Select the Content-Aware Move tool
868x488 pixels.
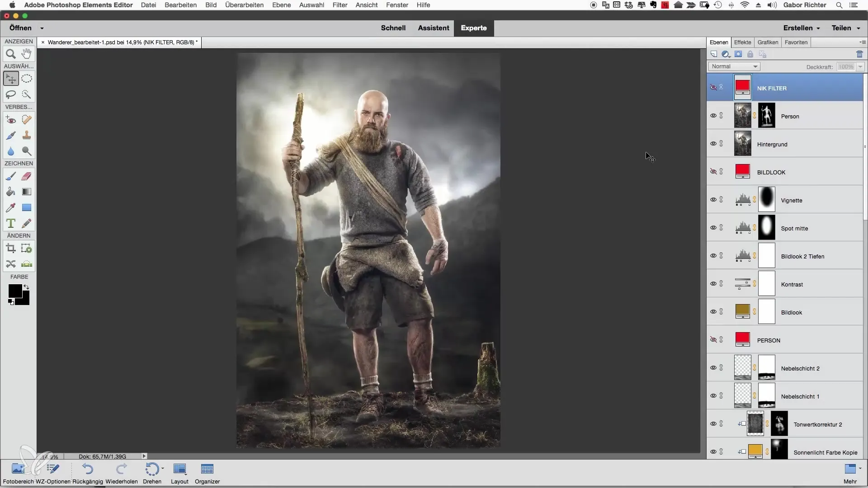click(11, 264)
